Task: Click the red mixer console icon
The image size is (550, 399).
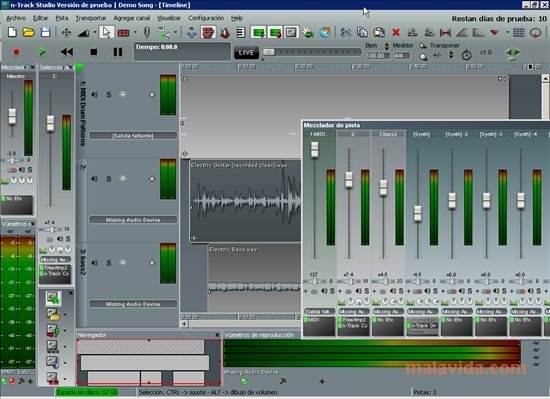Action: [208, 33]
